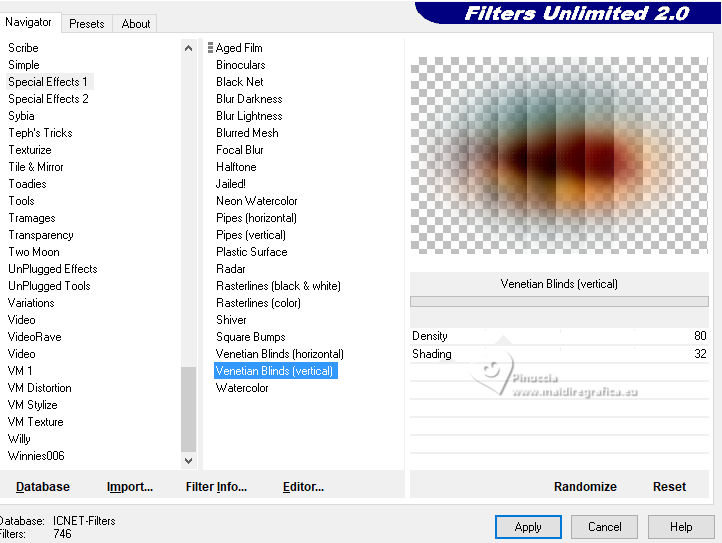
Task: Click the category list scroll down arrow
Action: [x=188, y=460]
